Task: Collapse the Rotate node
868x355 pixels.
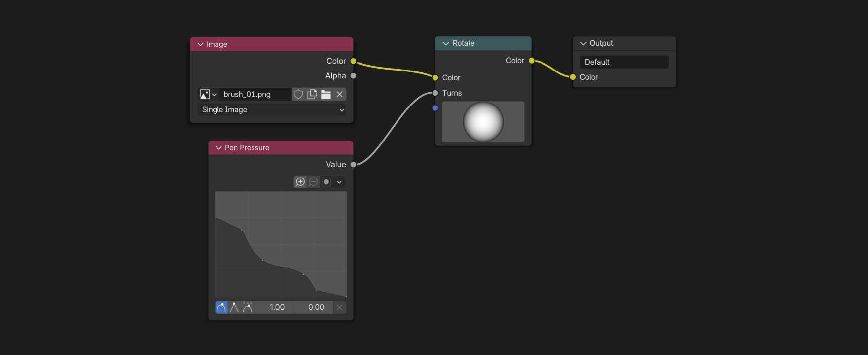Action: point(446,43)
